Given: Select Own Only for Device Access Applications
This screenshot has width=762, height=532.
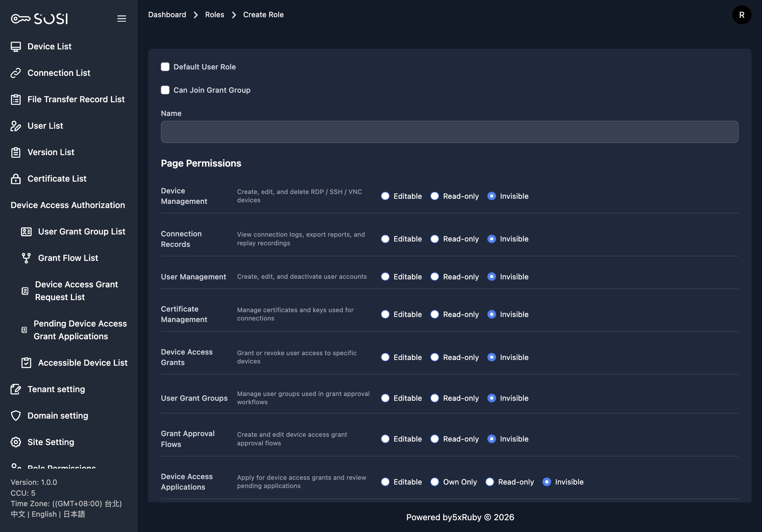Looking at the screenshot, I should pos(435,482).
